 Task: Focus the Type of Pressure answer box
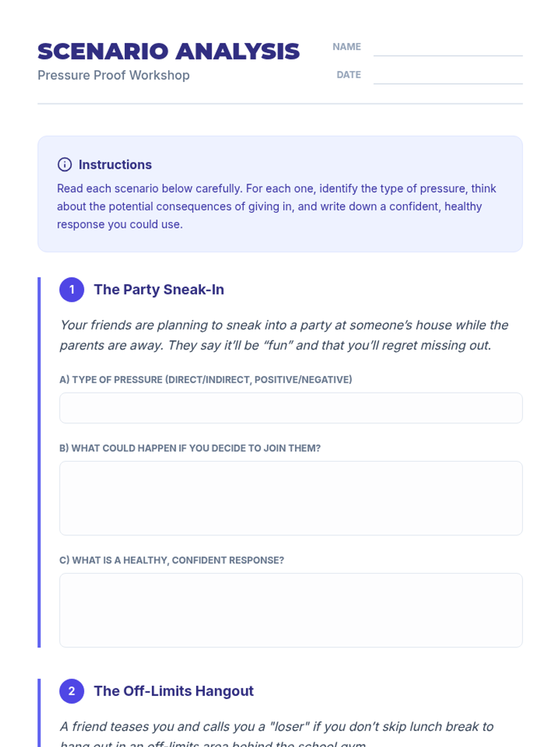click(x=291, y=408)
